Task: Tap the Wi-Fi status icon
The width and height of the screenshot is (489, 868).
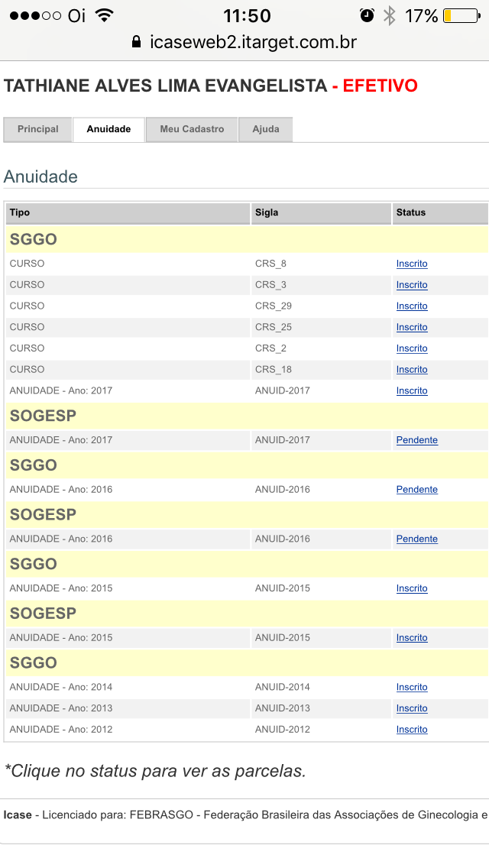Action: pos(105,15)
